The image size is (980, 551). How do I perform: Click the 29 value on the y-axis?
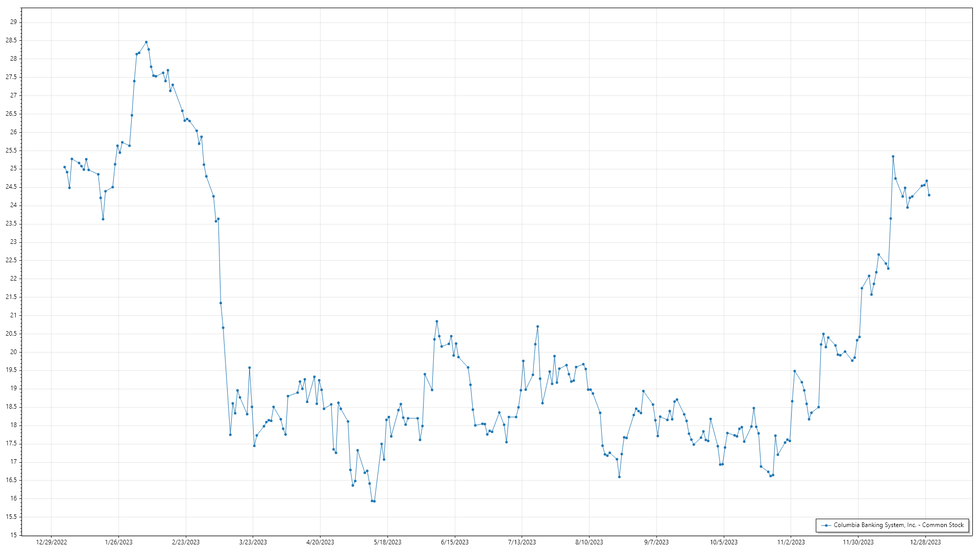pyautogui.click(x=13, y=22)
